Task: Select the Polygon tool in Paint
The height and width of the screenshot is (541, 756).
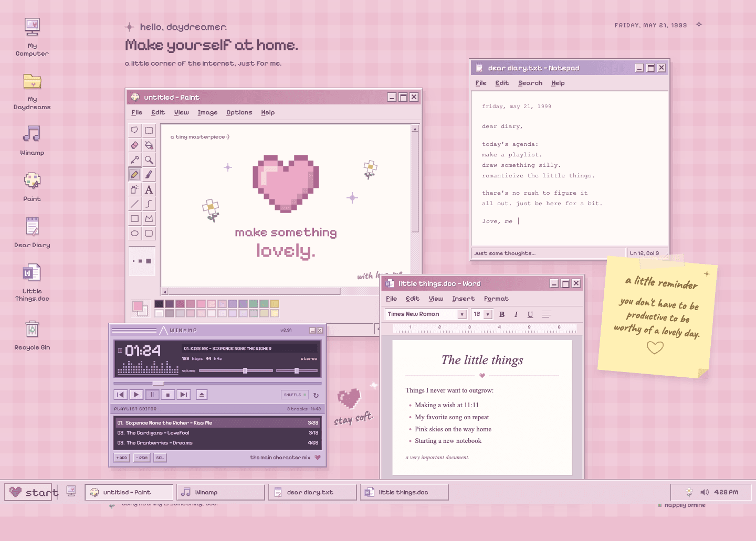Action: (x=149, y=218)
